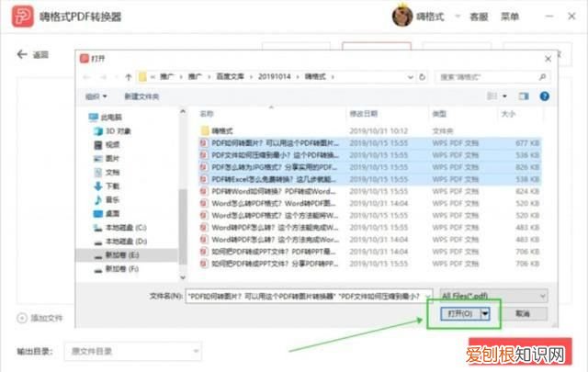Cancel the open-file dialog with 取消
The image size is (588, 372).
(x=523, y=313)
